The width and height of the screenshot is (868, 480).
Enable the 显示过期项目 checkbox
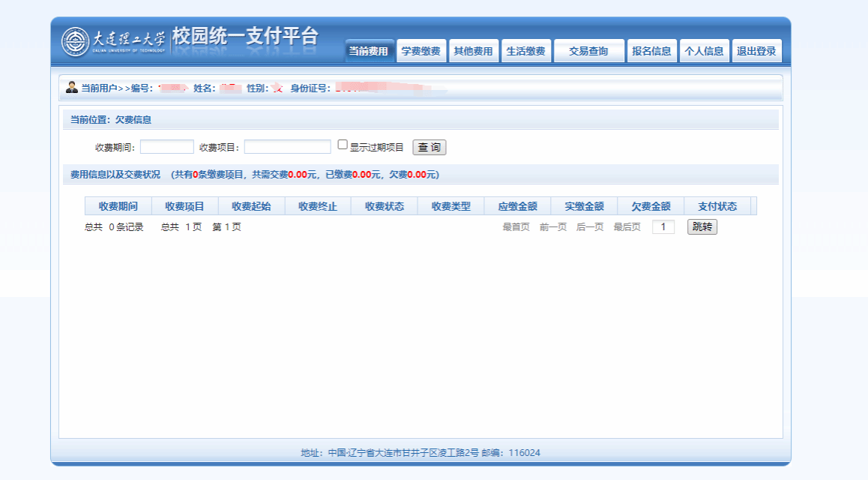point(343,145)
